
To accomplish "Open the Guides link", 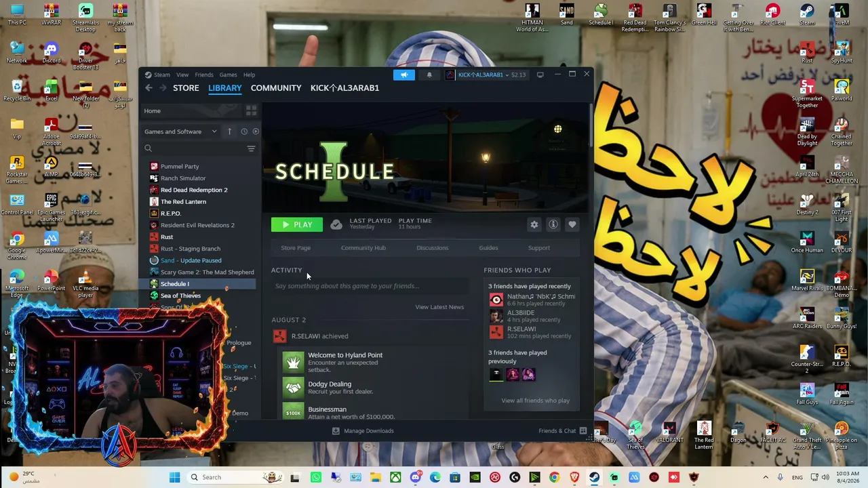I will [488, 248].
